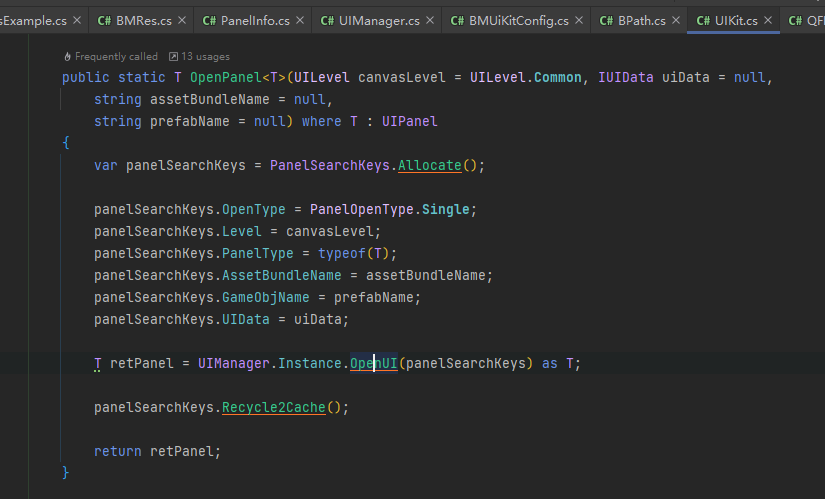Close the BMUiKitConfig.cs tab

click(579, 21)
